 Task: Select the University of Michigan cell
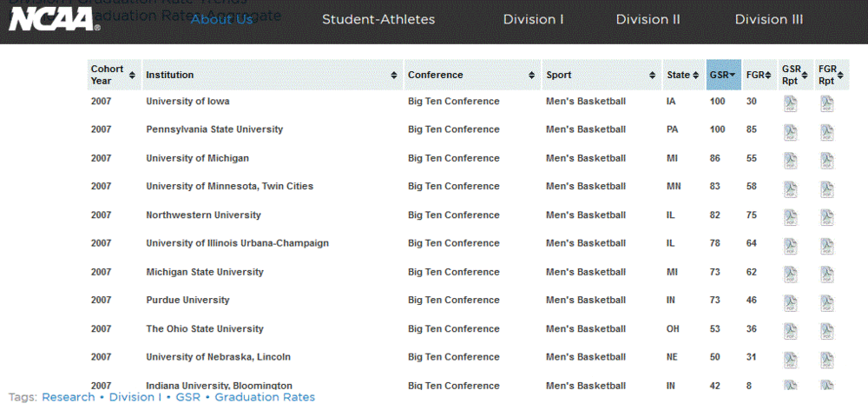point(198,158)
